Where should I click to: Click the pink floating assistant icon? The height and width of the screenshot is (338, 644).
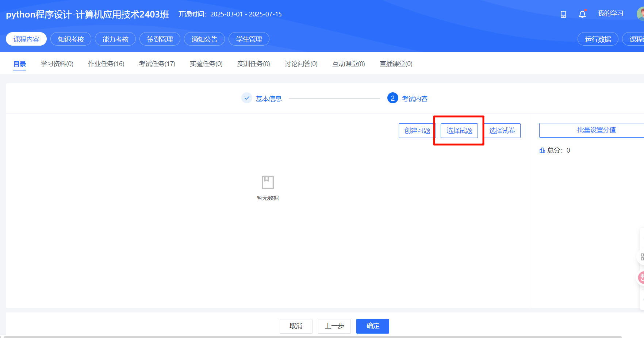(x=641, y=278)
